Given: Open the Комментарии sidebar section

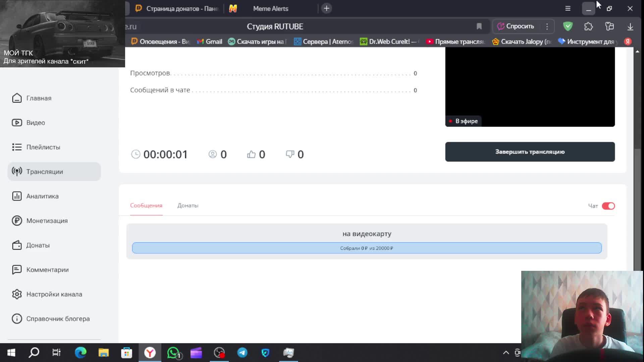Looking at the screenshot, I should tap(47, 269).
